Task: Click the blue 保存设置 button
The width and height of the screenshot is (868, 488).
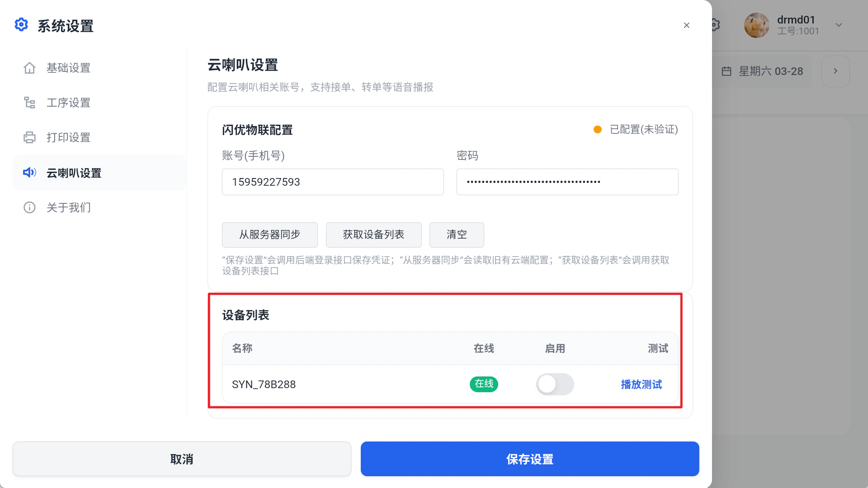Action: pyautogui.click(x=530, y=459)
